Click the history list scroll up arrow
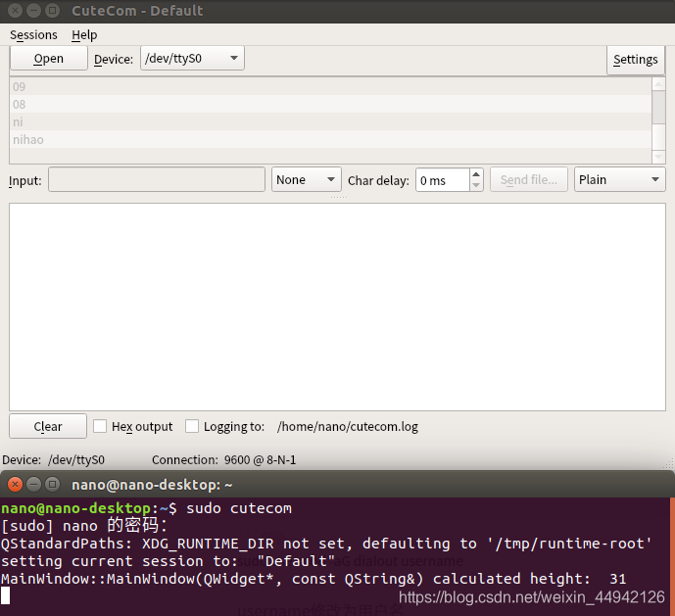Viewport: 675px width, 616px height. click(x=658, y=84)
